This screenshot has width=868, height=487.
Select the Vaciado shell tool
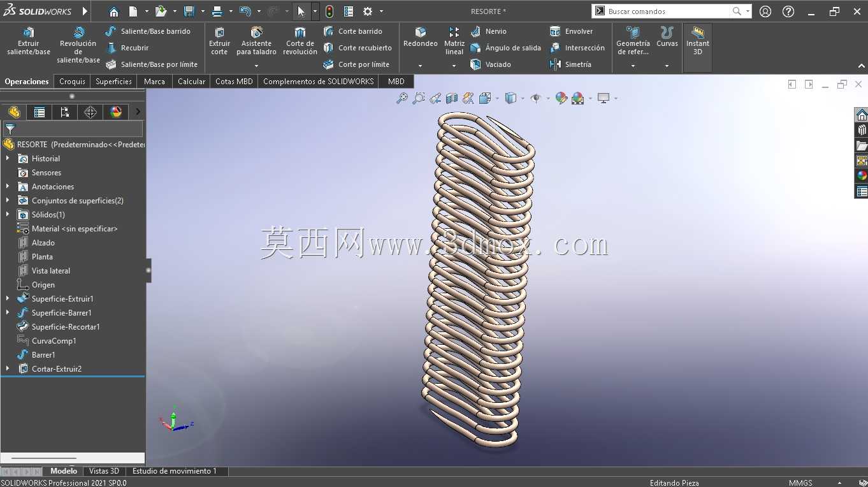pyautogui.click(x=491, y=64)
